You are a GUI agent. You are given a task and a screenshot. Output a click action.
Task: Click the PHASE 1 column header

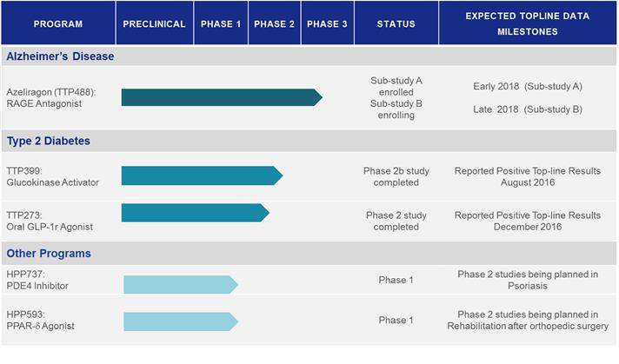pyautogui.click(x=221, y=23)
